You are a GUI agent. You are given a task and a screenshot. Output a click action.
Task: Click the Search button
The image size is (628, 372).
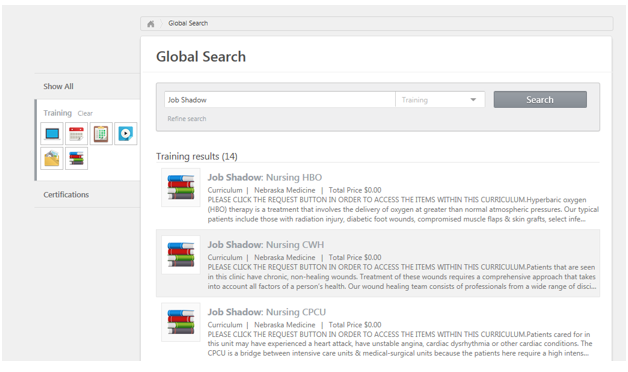pos(540,99)
